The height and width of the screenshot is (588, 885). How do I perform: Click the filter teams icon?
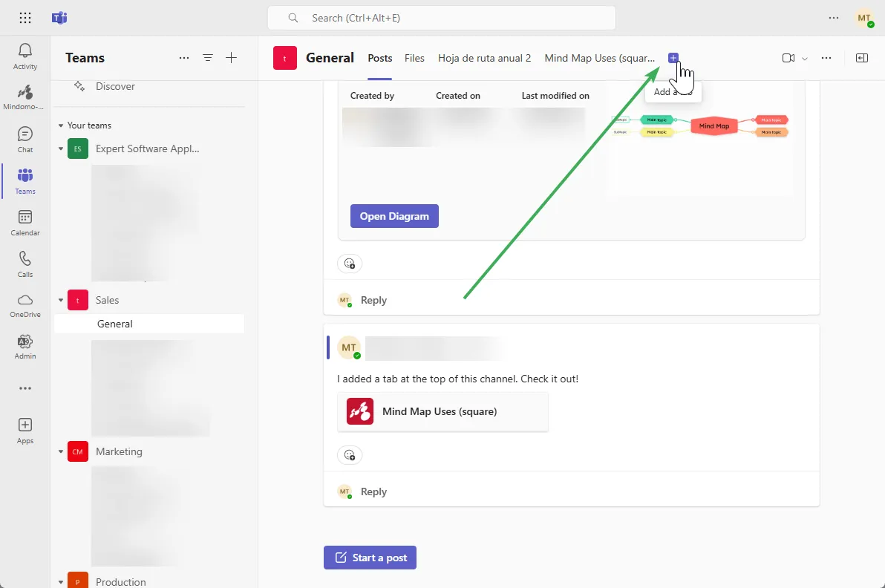[x=208, y=58]
